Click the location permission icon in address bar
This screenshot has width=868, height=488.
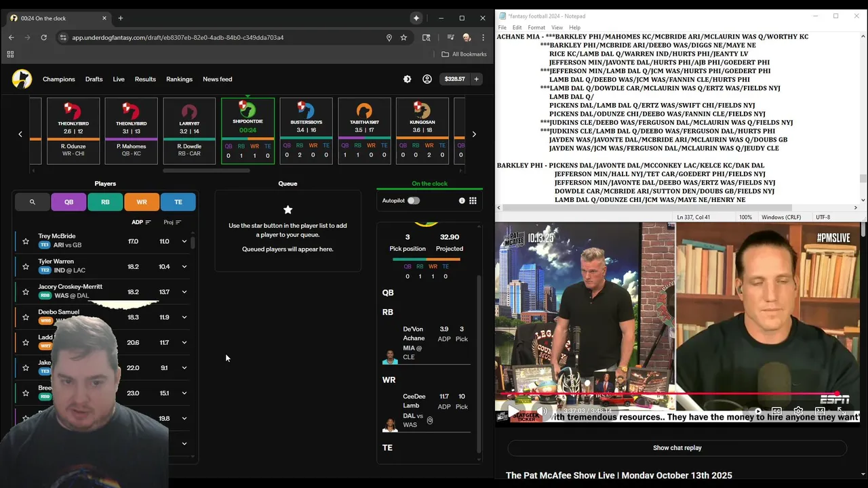[x=389, y=37]
